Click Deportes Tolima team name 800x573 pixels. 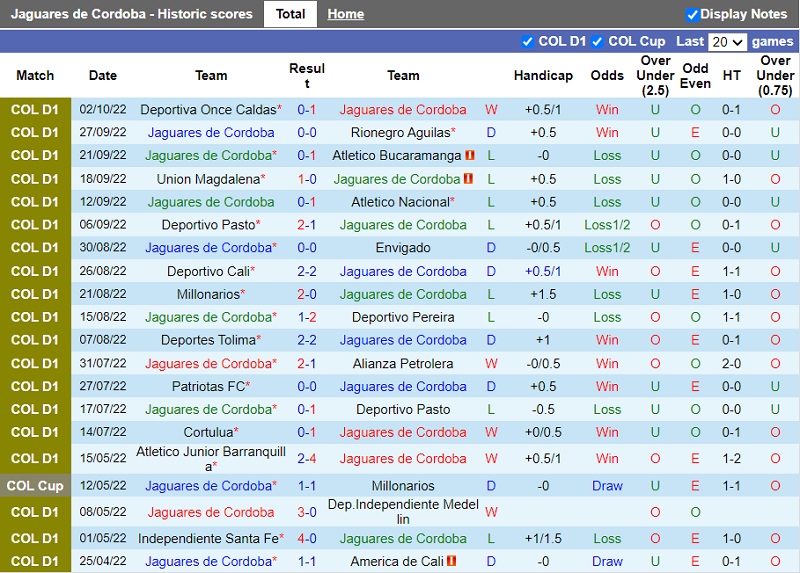point(211,340)
